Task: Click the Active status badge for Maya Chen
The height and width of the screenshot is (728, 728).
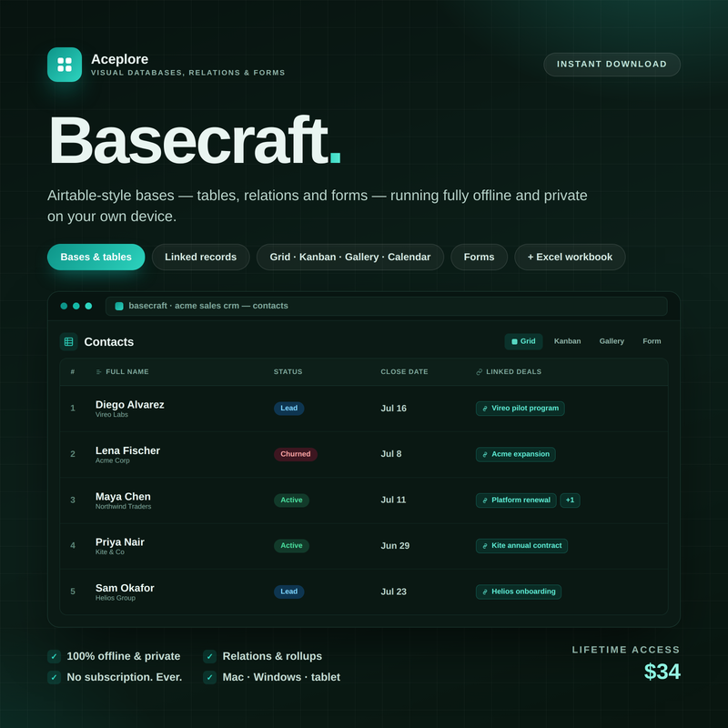Action: click(291, 500)
